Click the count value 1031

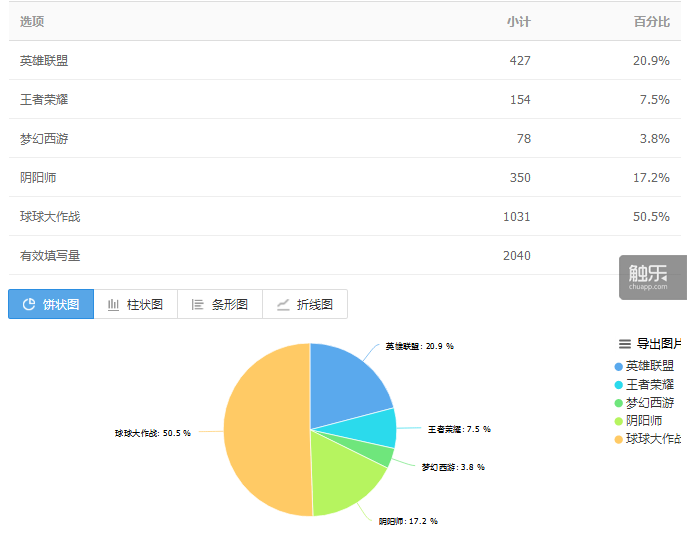tap(517, 216)
